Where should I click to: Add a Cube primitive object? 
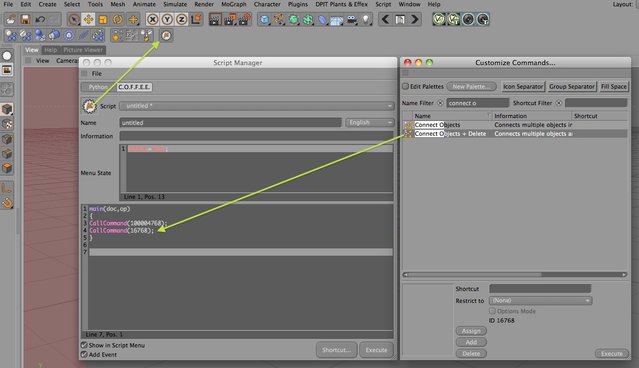[264, 19]
